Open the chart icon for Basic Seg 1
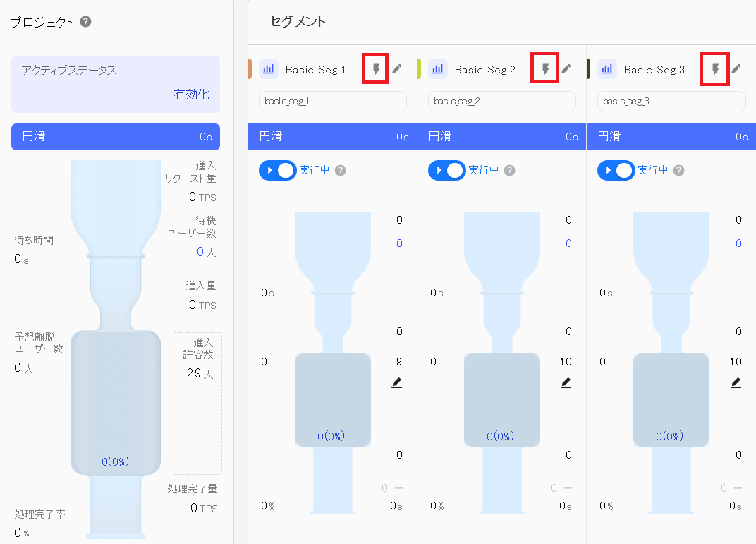The width and height of the screenshot is (756, 544). tap(269, 69)
